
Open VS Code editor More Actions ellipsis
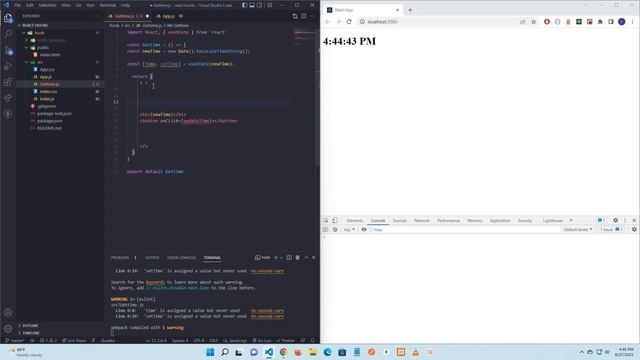click(x=312, y=16)
